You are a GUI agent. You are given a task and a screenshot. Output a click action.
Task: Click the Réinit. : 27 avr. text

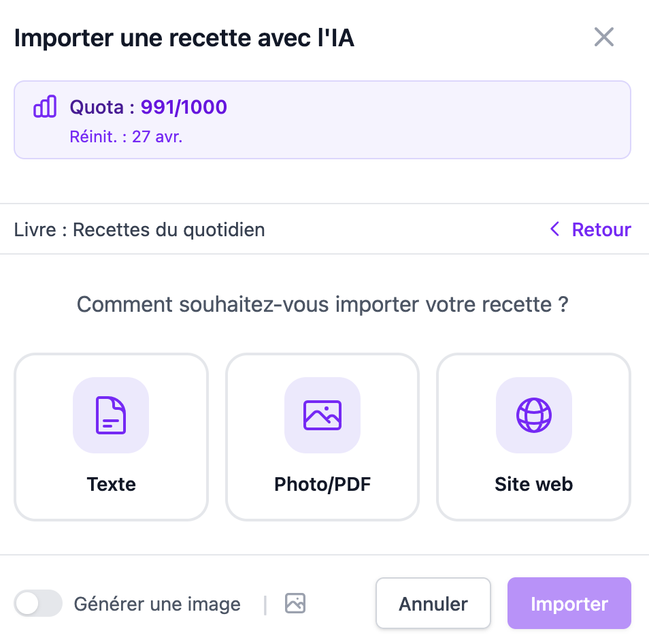tap(127, 136)
